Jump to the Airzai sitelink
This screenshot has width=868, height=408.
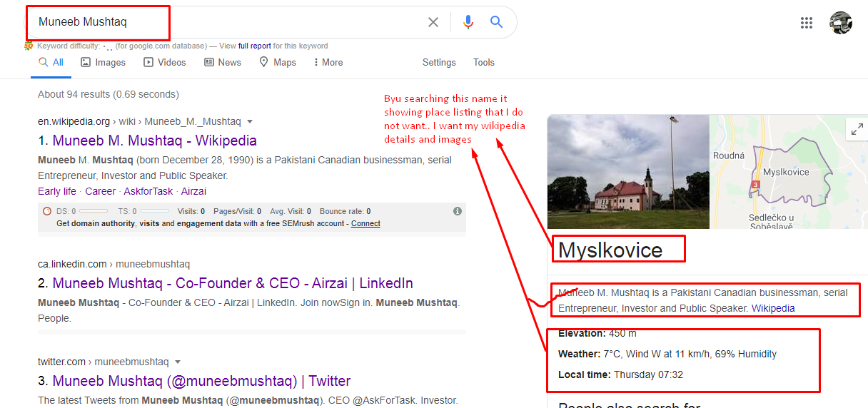point(193,191)
